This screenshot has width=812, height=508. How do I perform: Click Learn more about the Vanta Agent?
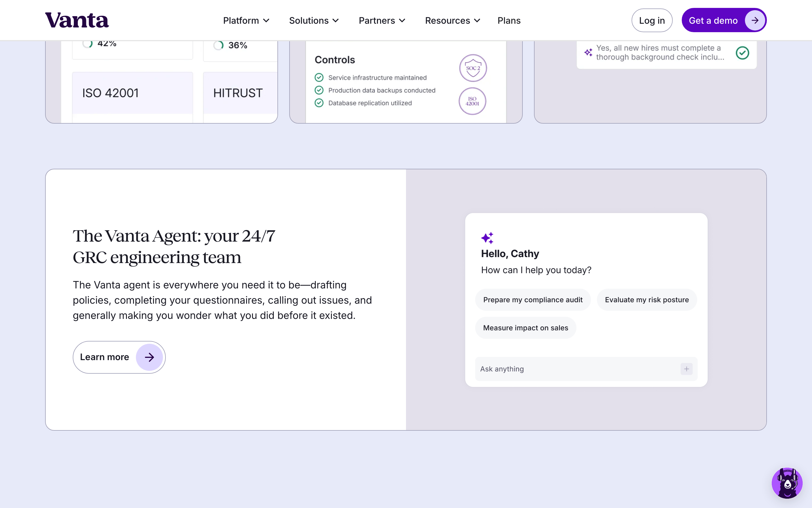point(119,357)
